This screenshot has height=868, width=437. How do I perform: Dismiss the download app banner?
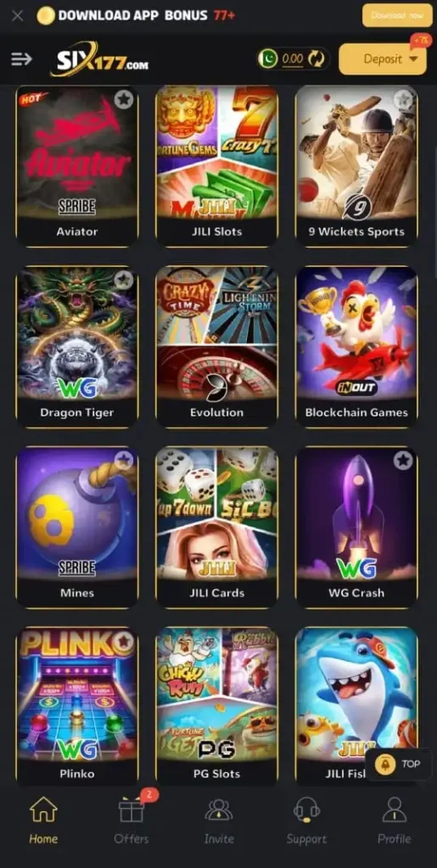point(17,15)
